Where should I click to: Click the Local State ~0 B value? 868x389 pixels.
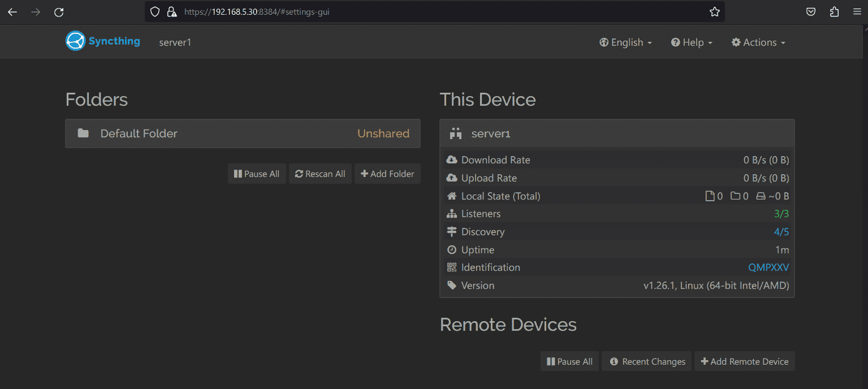[x=772, y=196]
